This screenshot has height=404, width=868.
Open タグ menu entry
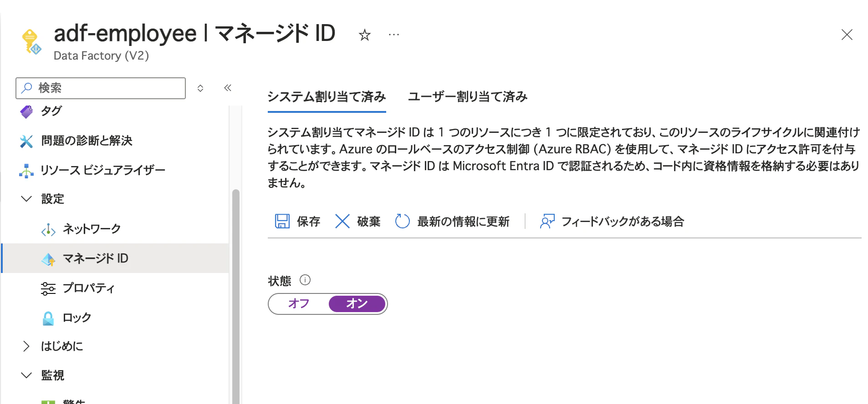pos(51,111)
